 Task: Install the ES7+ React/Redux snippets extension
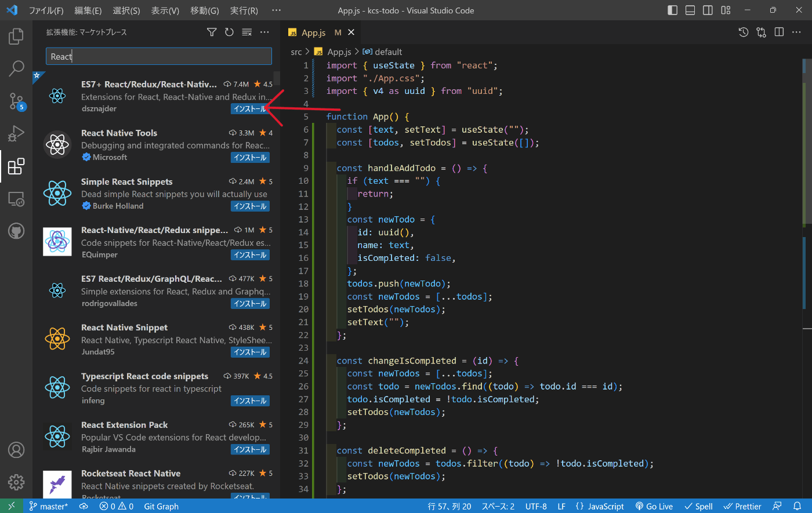250,108
